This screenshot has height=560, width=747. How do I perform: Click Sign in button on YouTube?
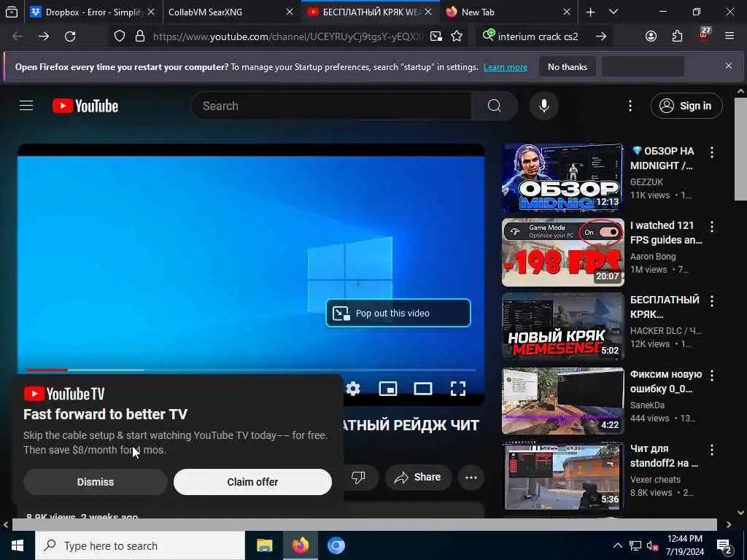point(686,106)
